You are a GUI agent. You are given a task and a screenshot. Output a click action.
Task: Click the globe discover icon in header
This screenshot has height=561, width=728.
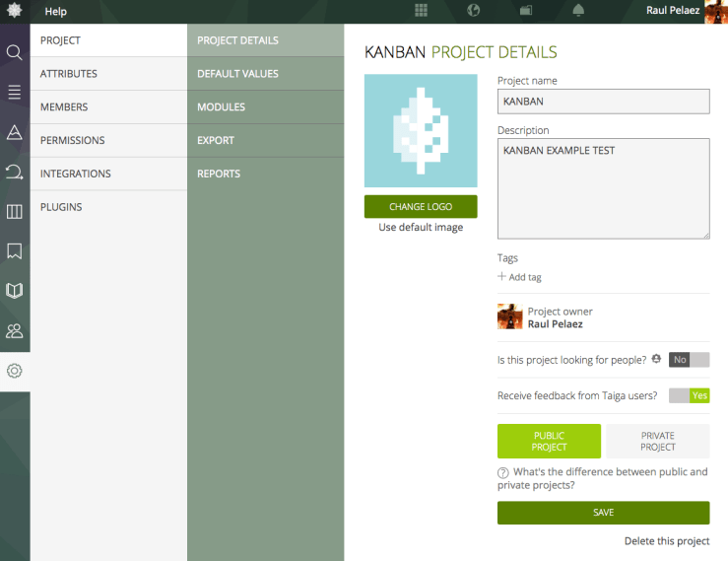[474, 11]
